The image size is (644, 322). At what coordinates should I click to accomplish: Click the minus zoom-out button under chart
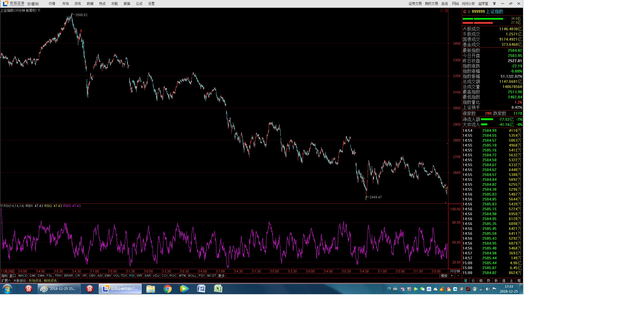point(458,276)
